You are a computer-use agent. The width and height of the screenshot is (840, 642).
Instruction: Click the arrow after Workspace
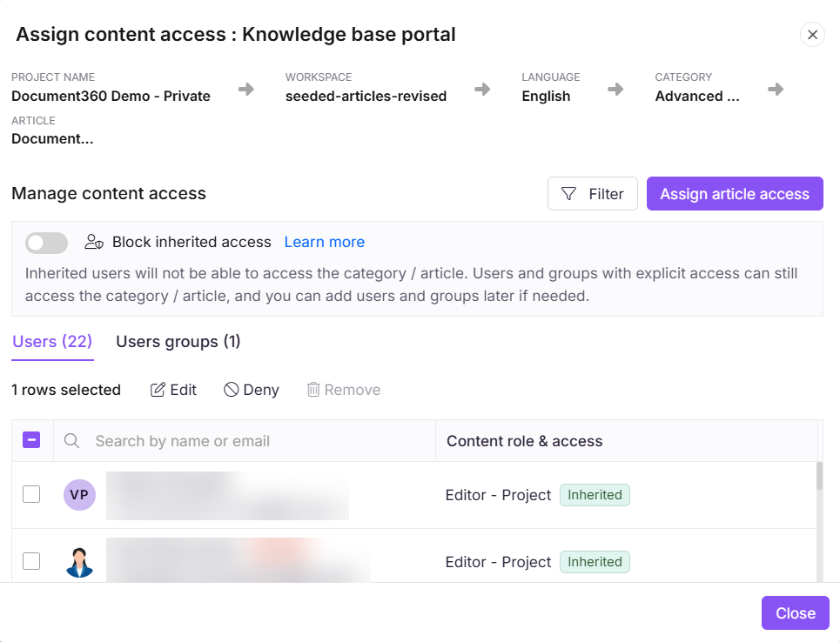point(482,89)
